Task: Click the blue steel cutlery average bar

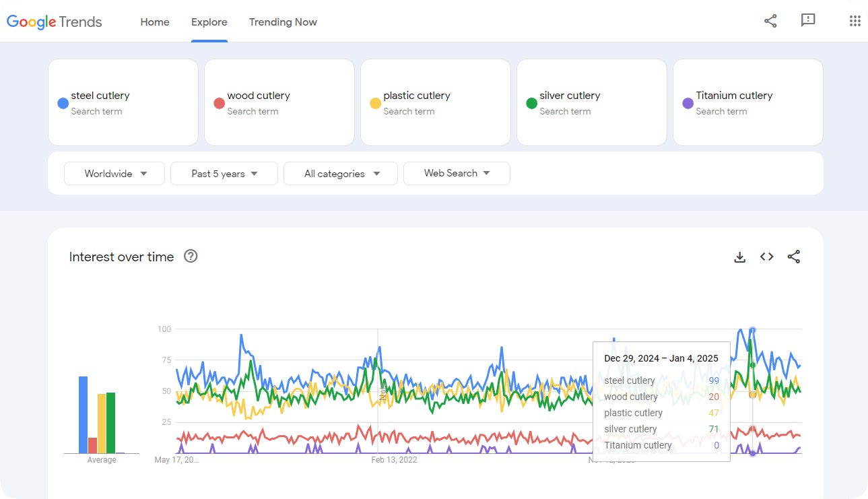Action: click(84, 414)
